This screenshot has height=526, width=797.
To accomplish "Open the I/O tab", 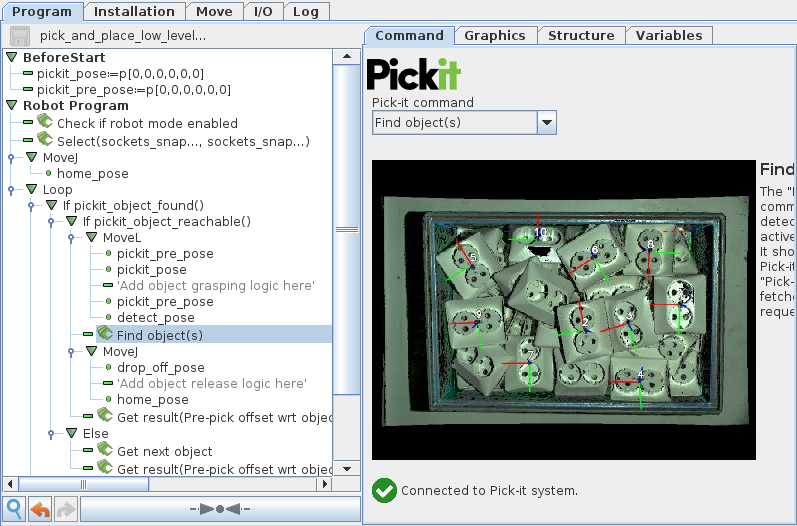I will [263, 12].
